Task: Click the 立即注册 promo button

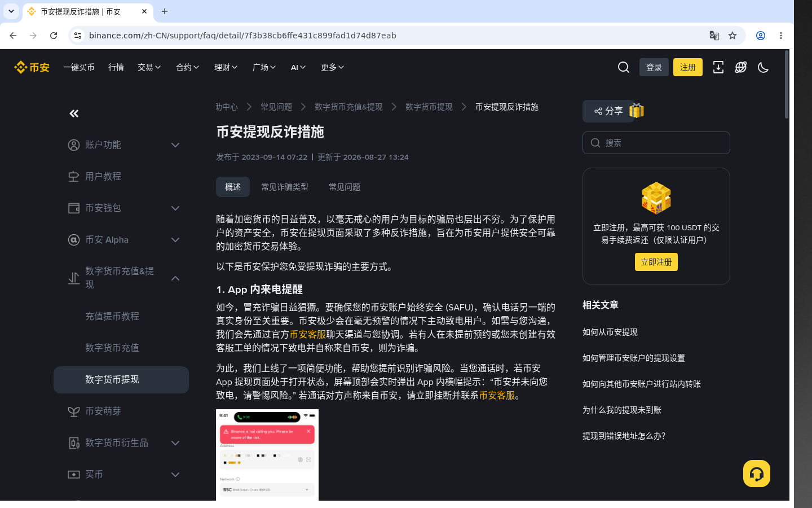Action: (x=656, y=262)
